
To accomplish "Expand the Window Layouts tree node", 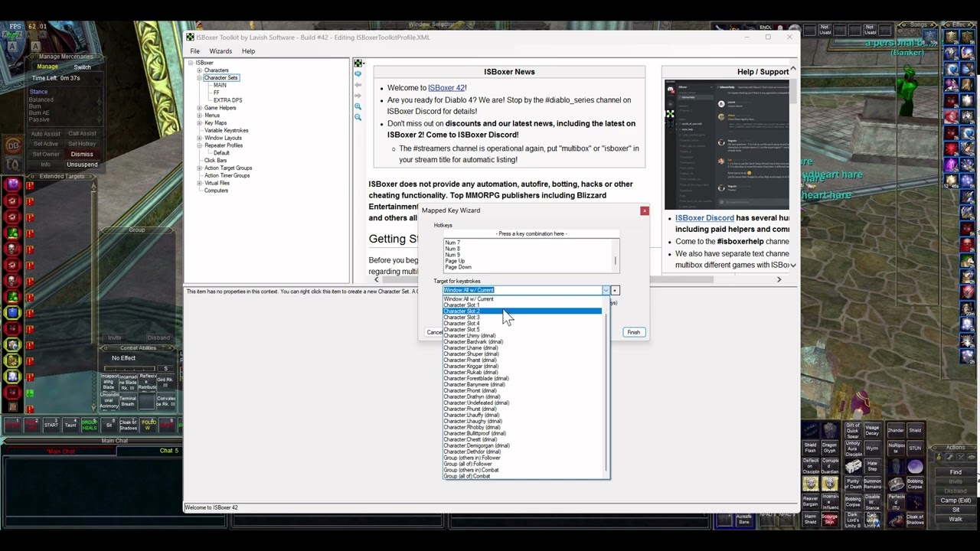I will pyautogui.click(x=199, y=138).
